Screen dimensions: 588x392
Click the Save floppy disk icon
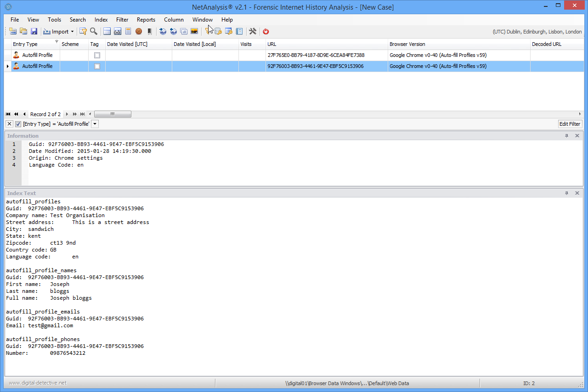point(34,31)
